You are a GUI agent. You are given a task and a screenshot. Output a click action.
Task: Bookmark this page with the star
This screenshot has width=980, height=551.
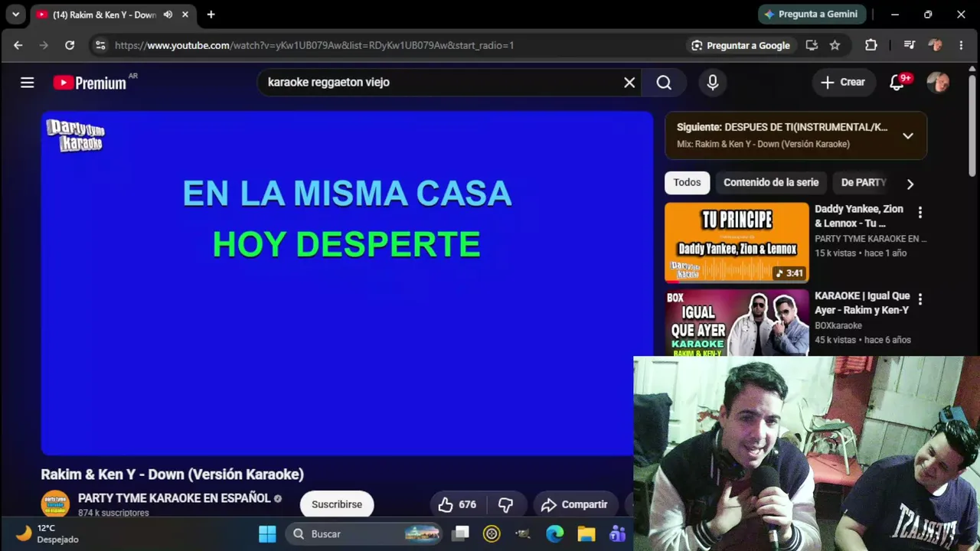click(835, 45)
